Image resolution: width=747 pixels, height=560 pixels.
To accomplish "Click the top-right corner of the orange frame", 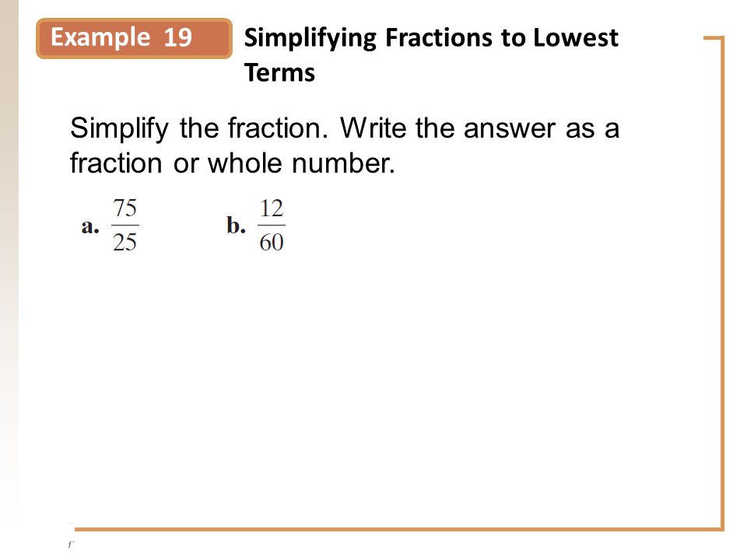I will [x=722, y=37].
